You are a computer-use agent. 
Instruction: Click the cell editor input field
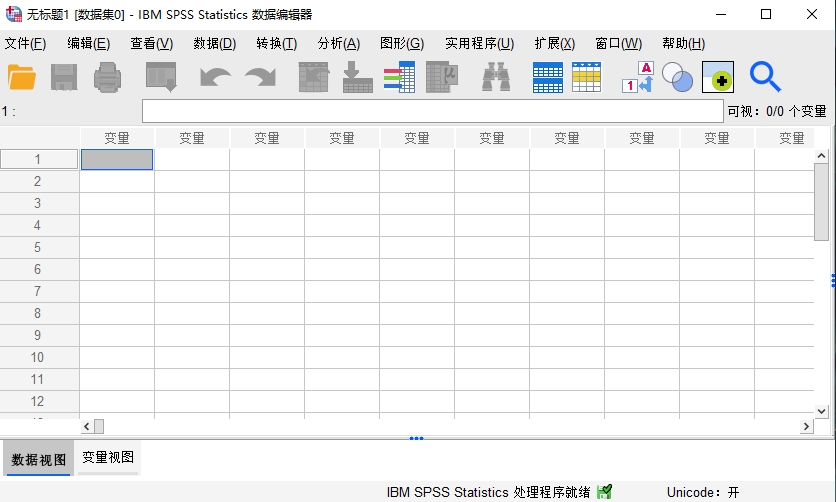(x=432, y=111)
